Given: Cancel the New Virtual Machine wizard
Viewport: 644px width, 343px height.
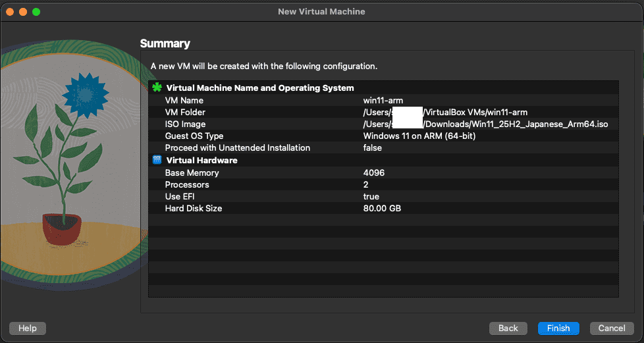Looking at the screenshot, I should click(612, 328).
